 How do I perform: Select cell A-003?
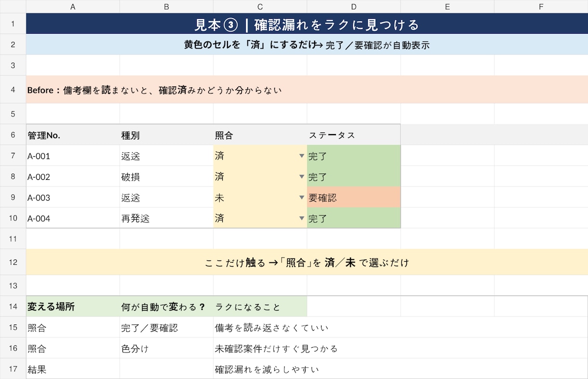73,197
